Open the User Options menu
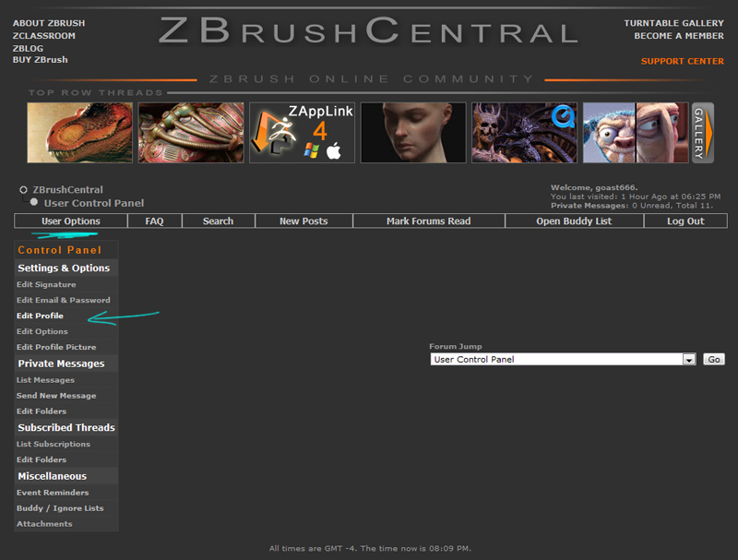 (x=71, y=220)
